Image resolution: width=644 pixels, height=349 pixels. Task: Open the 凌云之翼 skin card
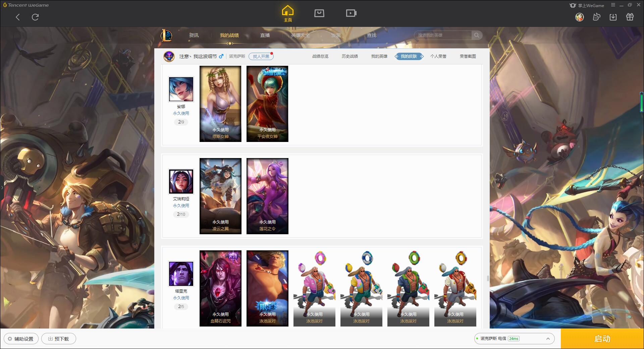point(220,196)
